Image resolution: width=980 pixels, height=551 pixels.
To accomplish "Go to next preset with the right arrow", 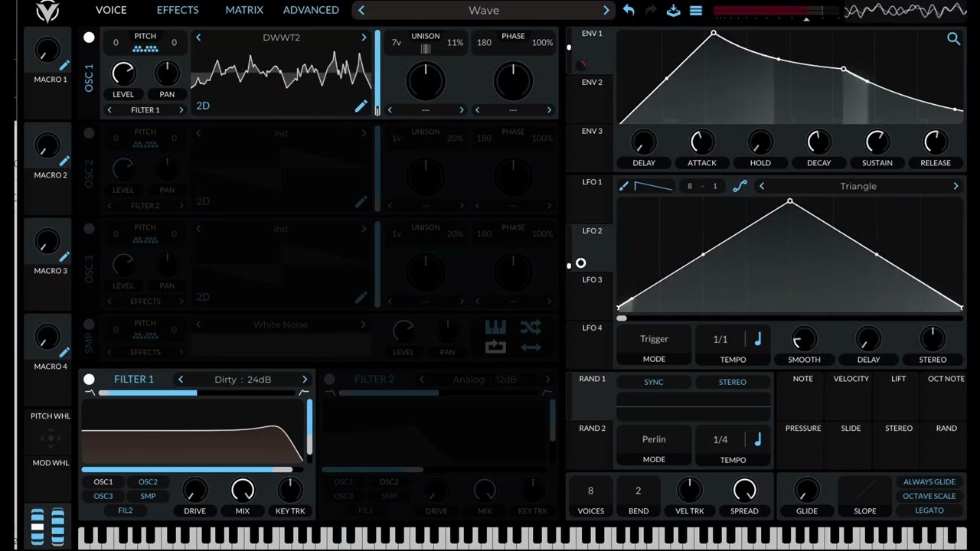I will point(606,10).
